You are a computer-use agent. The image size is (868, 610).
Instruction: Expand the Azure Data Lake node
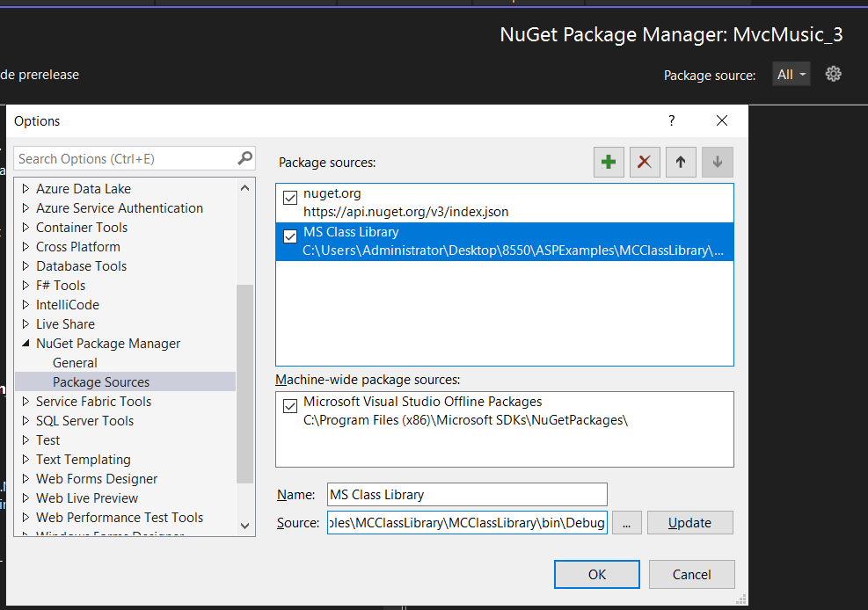(26, 188)
